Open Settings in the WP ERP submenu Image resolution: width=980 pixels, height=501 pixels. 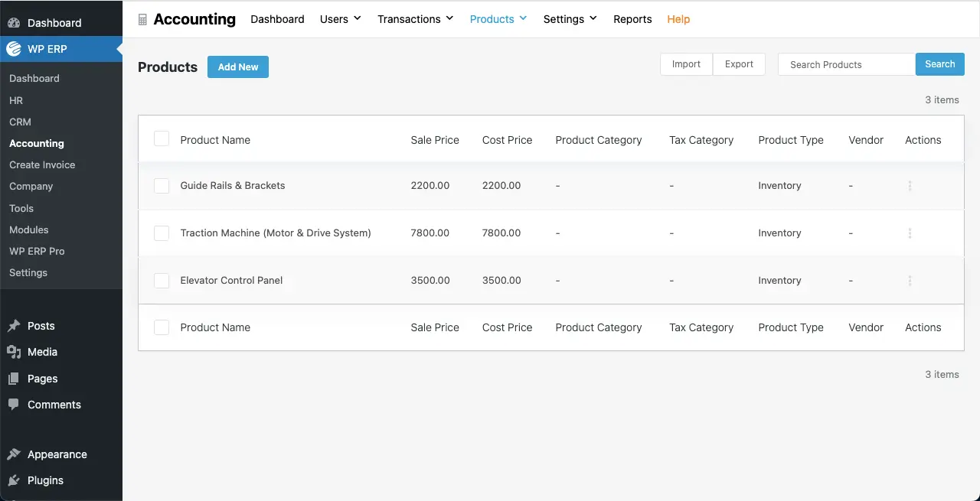(28, 272)
